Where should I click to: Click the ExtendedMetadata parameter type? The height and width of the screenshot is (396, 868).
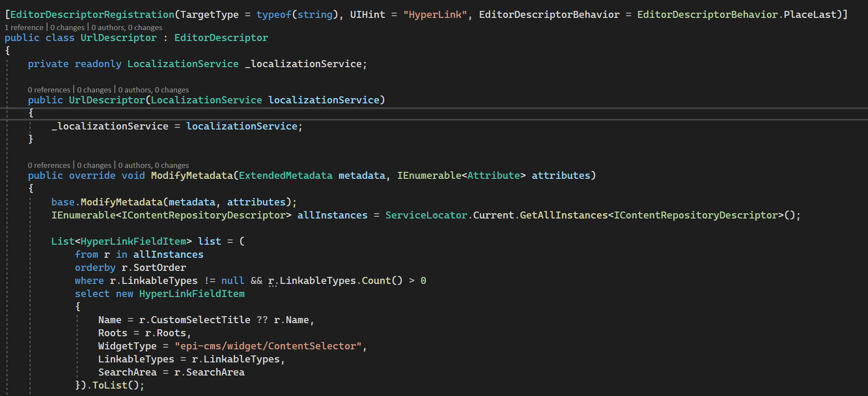pyautogui.click(x=285, y=176)
